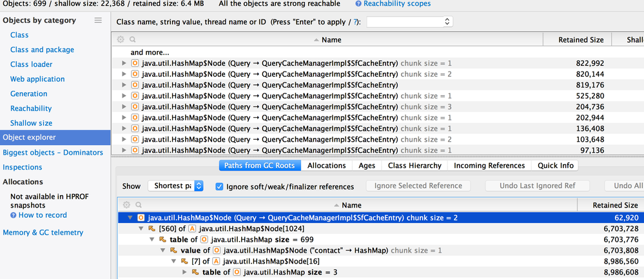
Task: Select the Class category
Action: coord(19,35)
